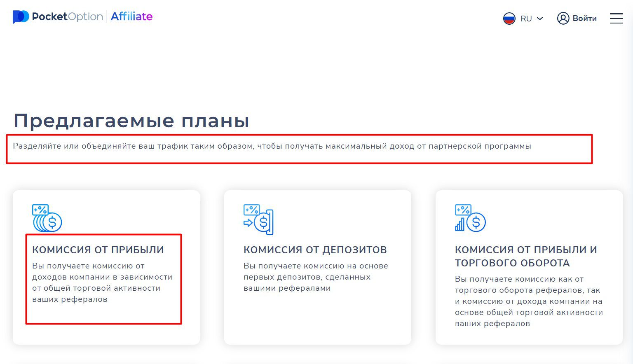633x364 pixels.
Task: Click description about доходов компании в зависимости
Action: point(102,282)
